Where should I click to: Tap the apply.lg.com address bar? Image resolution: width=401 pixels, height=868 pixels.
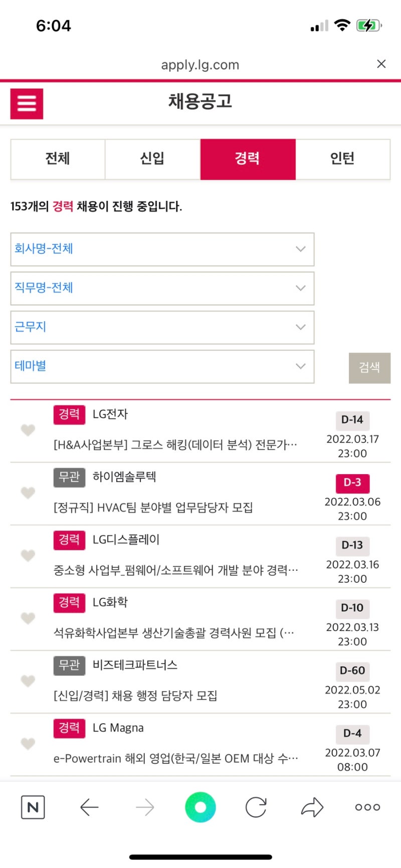tap(200, 65)
